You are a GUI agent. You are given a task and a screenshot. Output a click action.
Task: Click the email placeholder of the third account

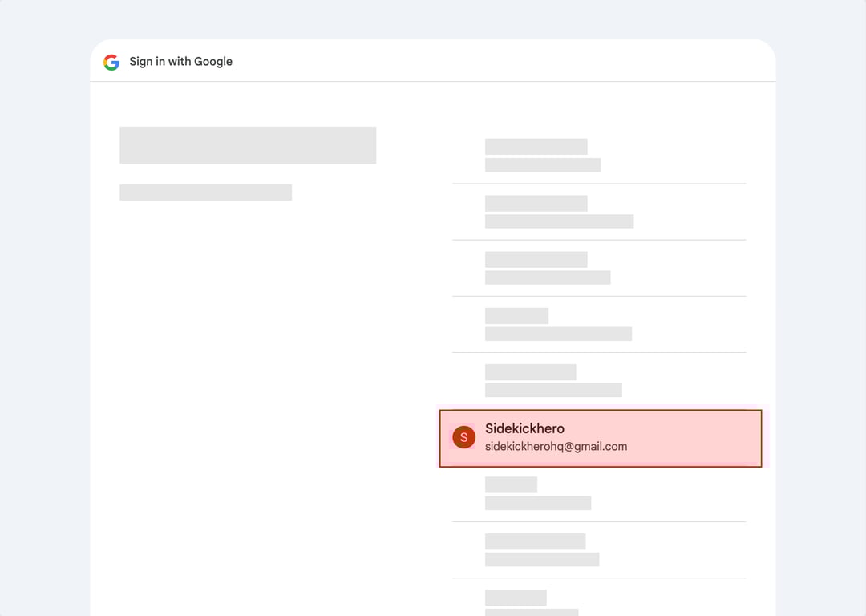coord(548,278)
